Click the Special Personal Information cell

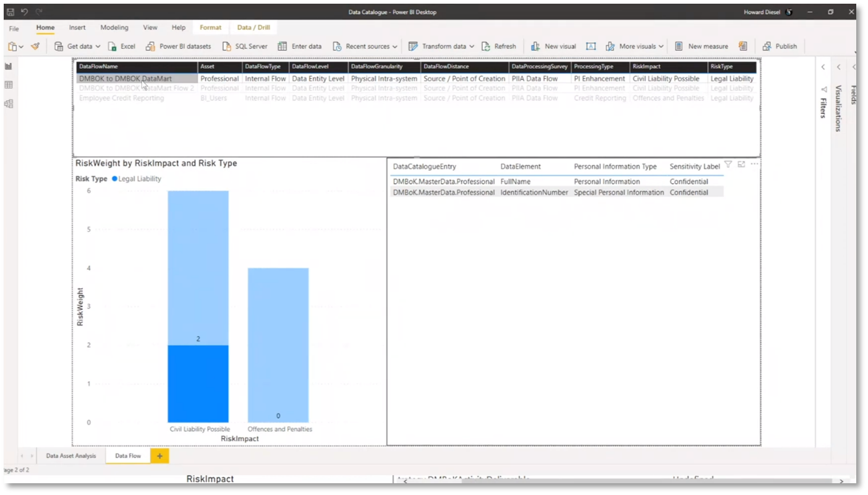pyautogui.click(x=619, y=192)
